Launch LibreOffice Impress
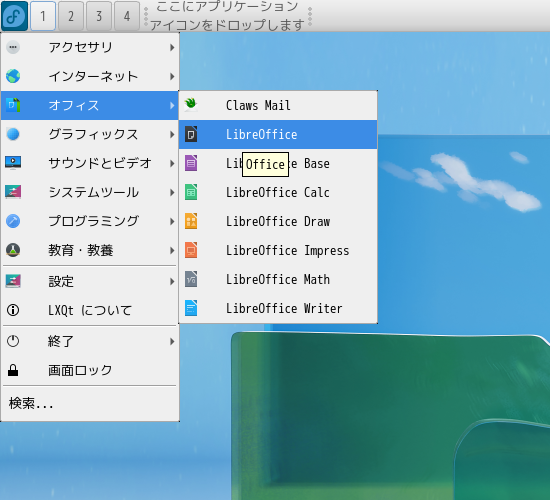 [278, 251]
